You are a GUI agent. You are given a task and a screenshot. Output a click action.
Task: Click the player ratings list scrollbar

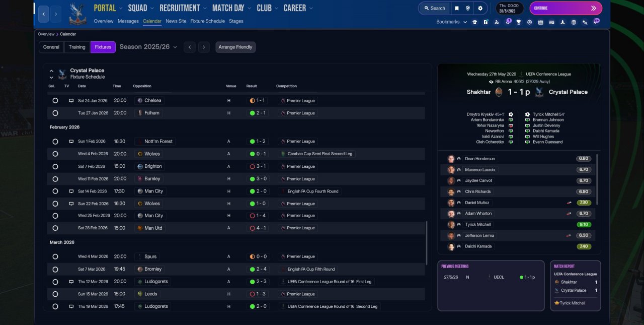click(x=598, y=179)
